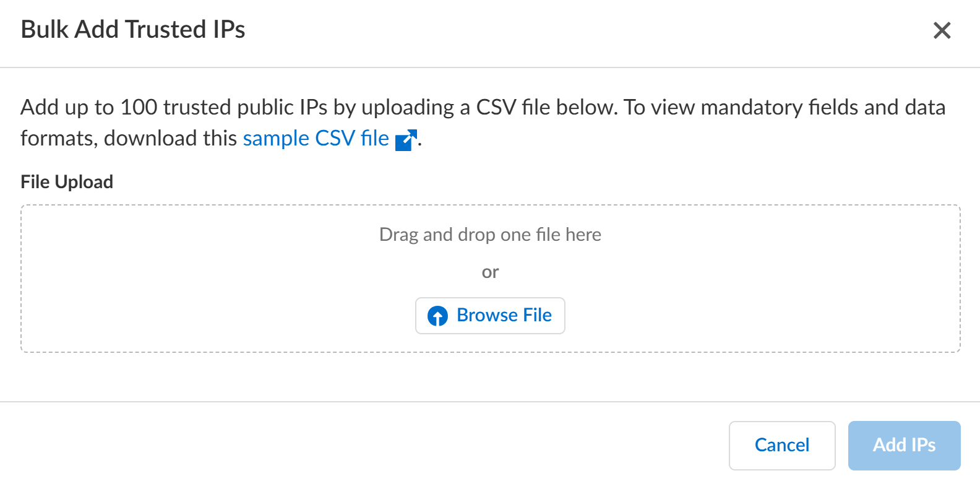Click the empty footer area left of Cancel

(x=371, y=445)
